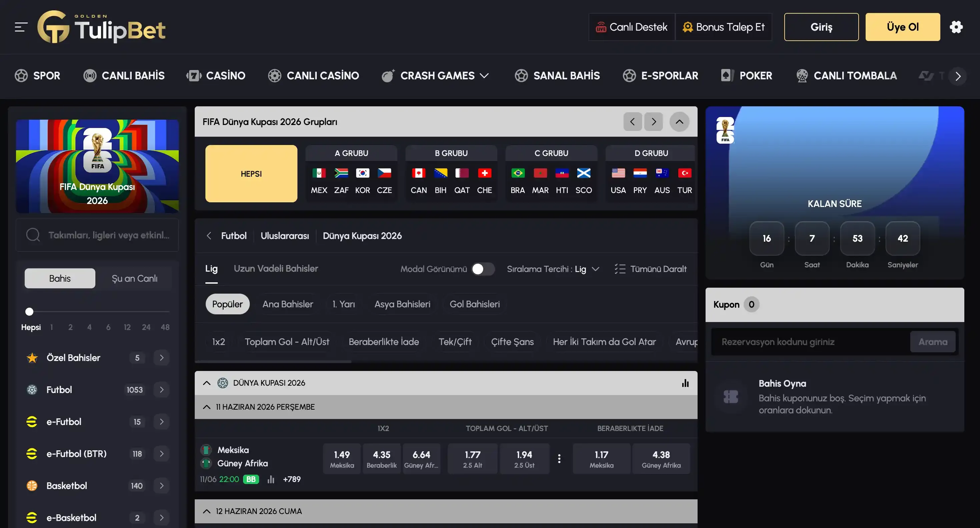The width and height of the screenshot is (980, 528).
Task: Switch to the Lig tab
Action: tap(211, 269)
